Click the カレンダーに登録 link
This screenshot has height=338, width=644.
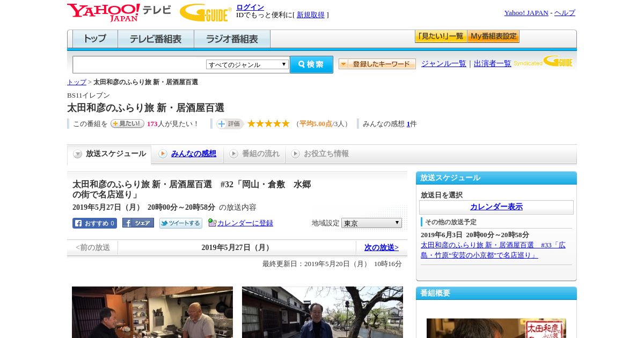[x=245, y=223]
